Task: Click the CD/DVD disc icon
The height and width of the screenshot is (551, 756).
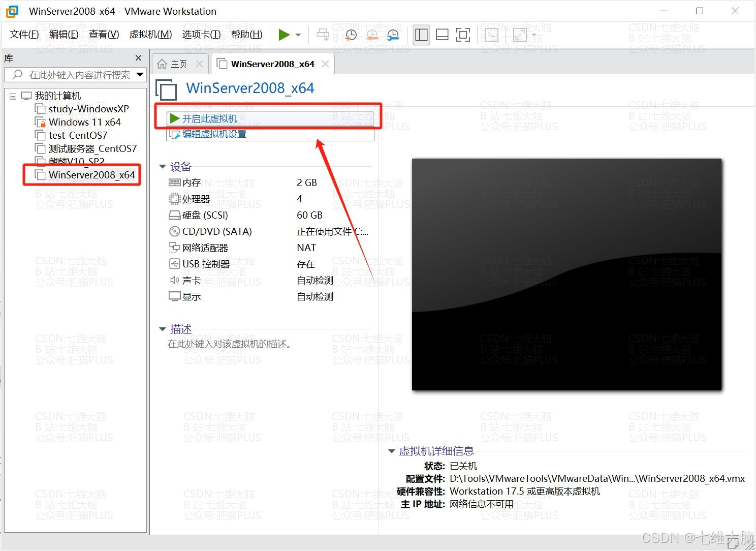Action: [174, 231]
